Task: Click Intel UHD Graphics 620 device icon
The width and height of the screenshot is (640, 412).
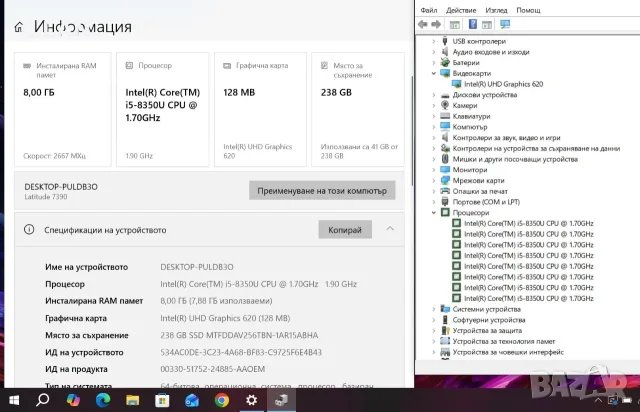Action: point(456,84)
